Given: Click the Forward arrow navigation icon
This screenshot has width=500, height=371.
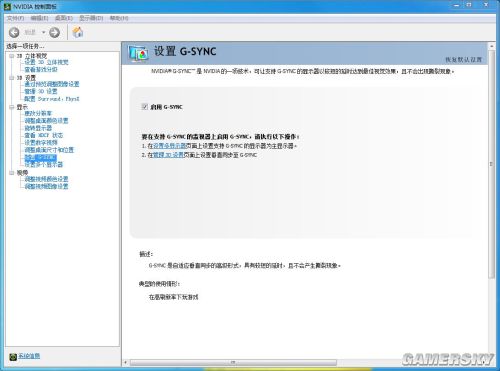Looking at the screenshot, I should click(x=54, y=32).
